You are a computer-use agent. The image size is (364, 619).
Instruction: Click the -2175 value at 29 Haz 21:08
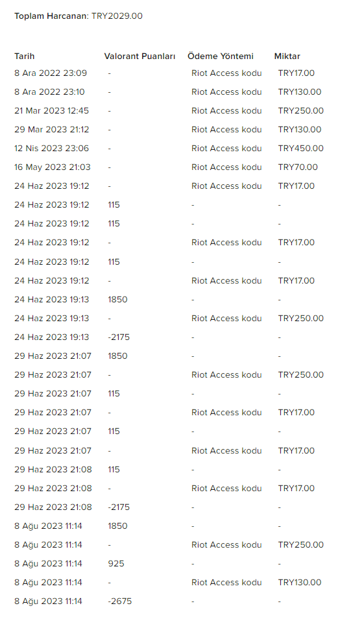(x=119, y=507)
